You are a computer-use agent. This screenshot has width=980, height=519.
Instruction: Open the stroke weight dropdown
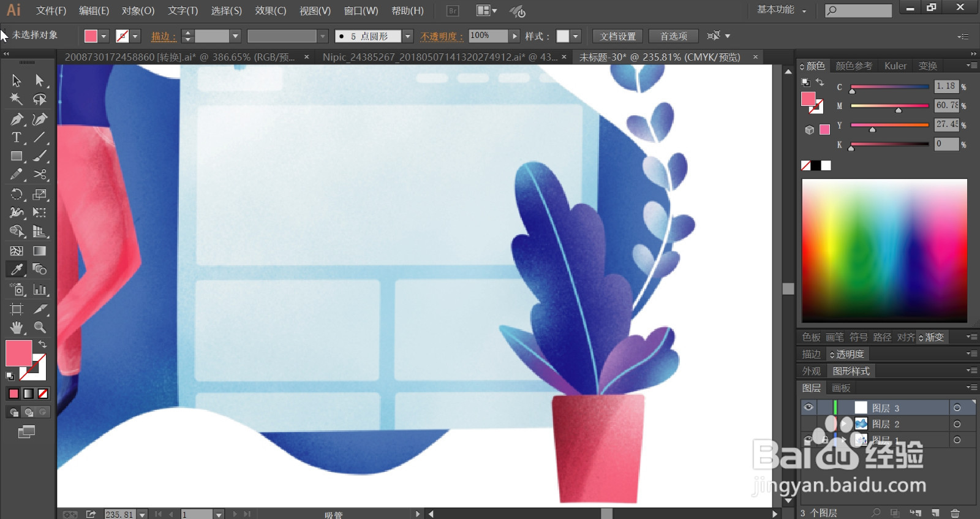pos(235,36)
